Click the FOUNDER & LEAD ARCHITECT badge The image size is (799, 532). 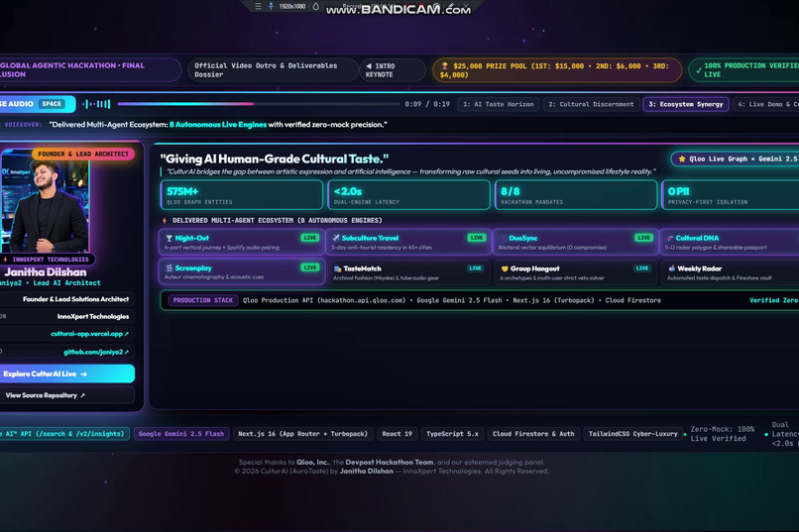[83, 154]
